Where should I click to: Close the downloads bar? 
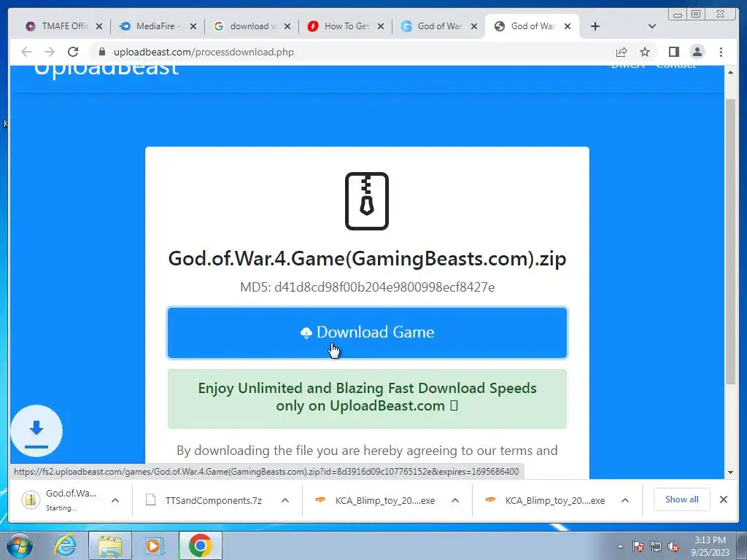[x=723, y=499]
